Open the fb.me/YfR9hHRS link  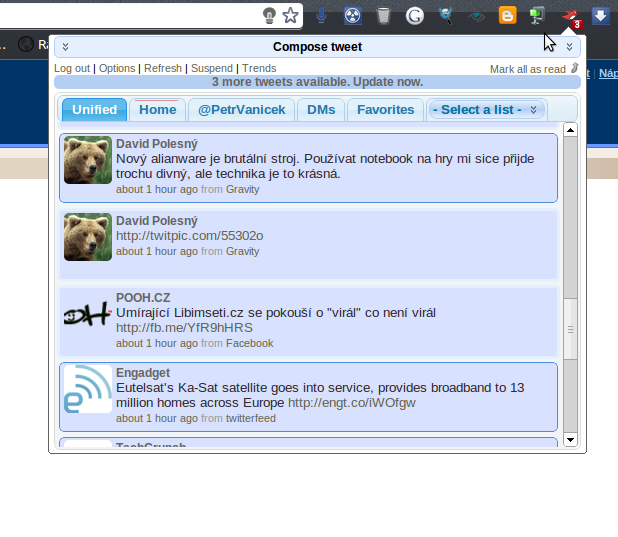pyautogui.click(x=184, y=328)
